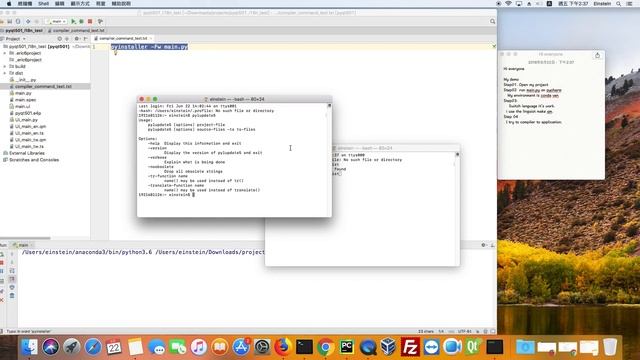Expand External Libraries node
The height and width of the screenshot is (360, 640).
[24, 153]
